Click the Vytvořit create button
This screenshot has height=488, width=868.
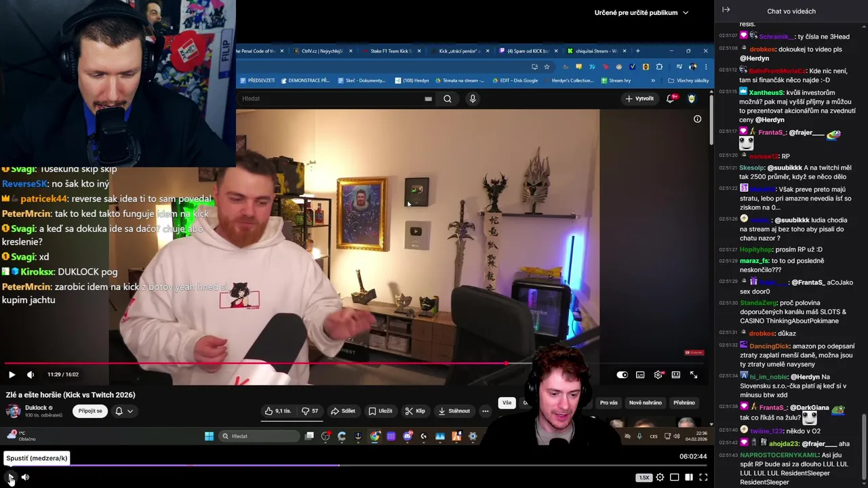[x=639, y=99]
